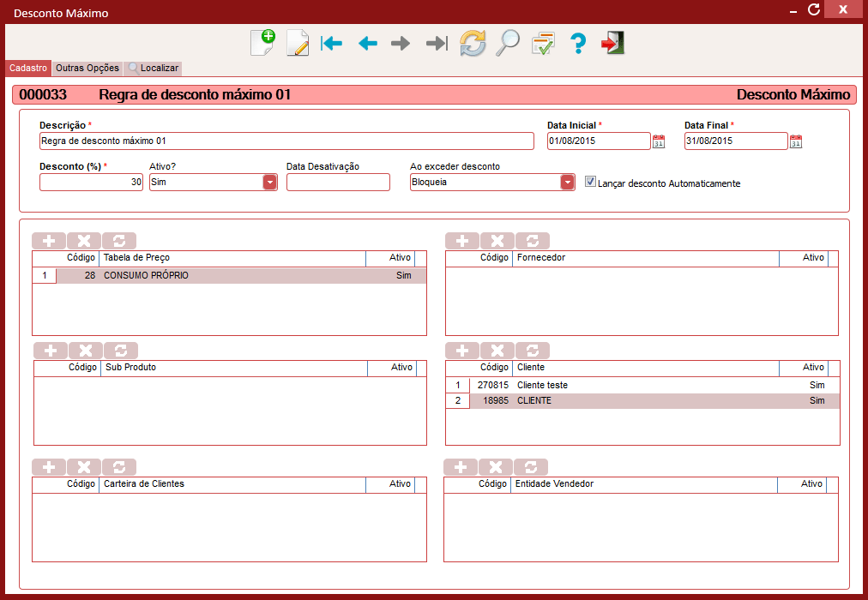The height and width of the screenshot is (600, 868).
Task: Switch to the Cadastro tab
Action: pyautogui.click(x=28, y=68)
